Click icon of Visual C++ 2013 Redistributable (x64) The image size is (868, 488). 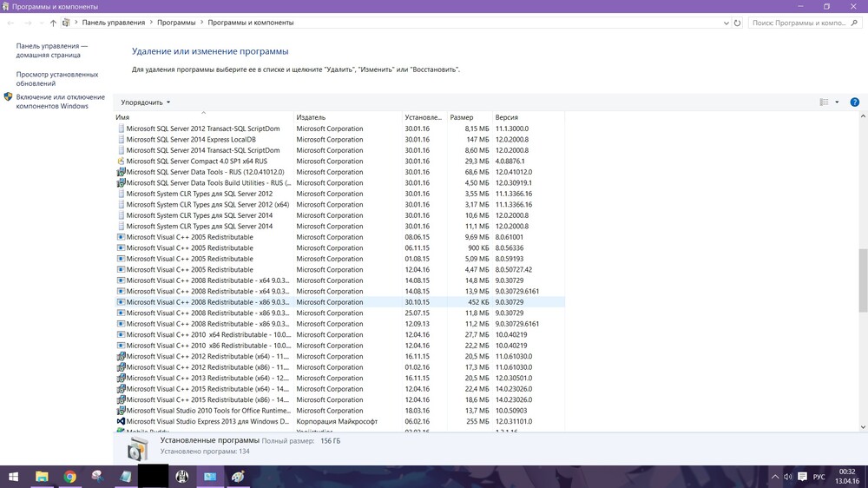pyautogui.click(x=121, y=379)
